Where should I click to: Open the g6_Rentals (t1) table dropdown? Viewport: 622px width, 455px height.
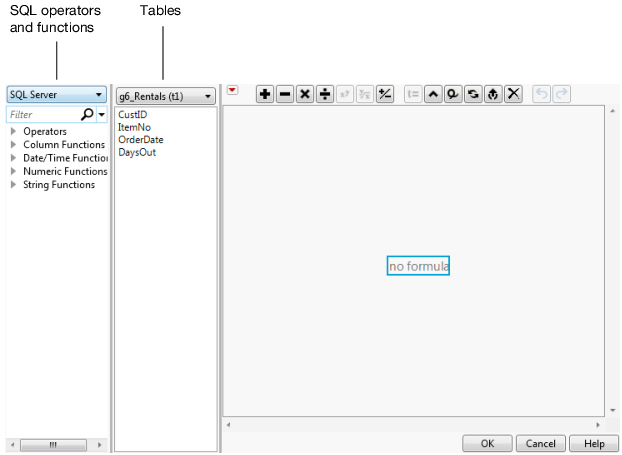[x=166, y=96]
